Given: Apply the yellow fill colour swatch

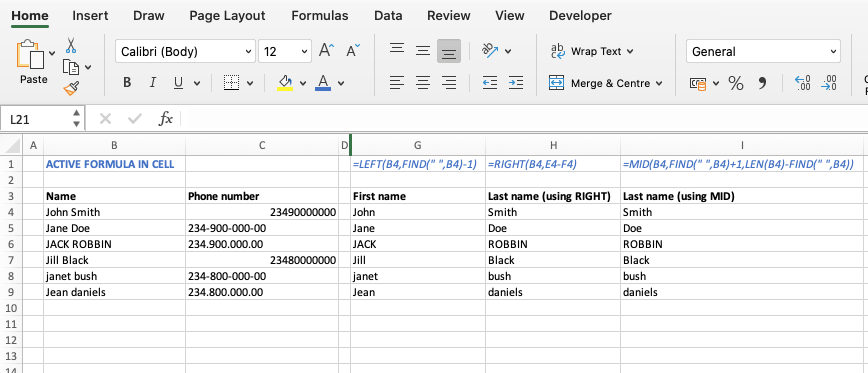Looking at the screenshot, I should 285,83.
